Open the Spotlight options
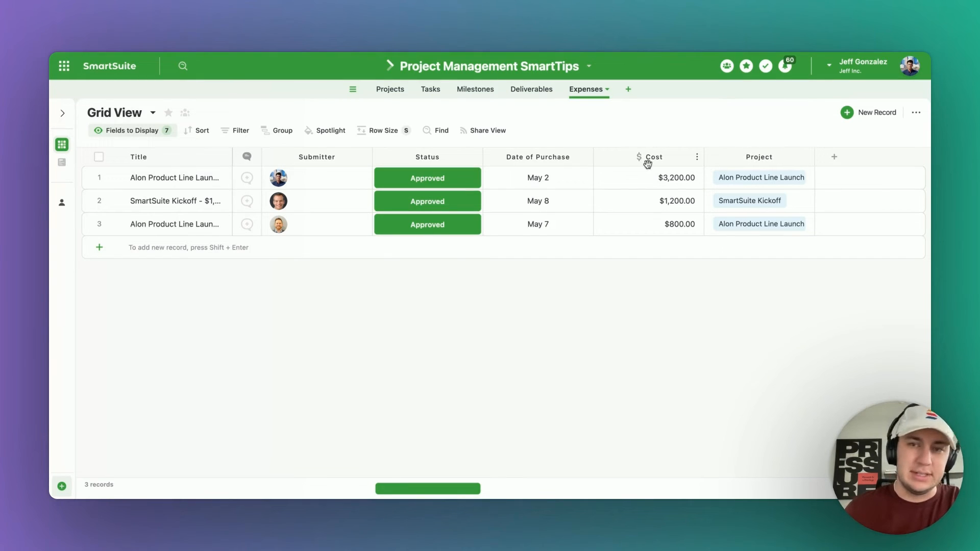980x551 pixels. click(325, 131)
